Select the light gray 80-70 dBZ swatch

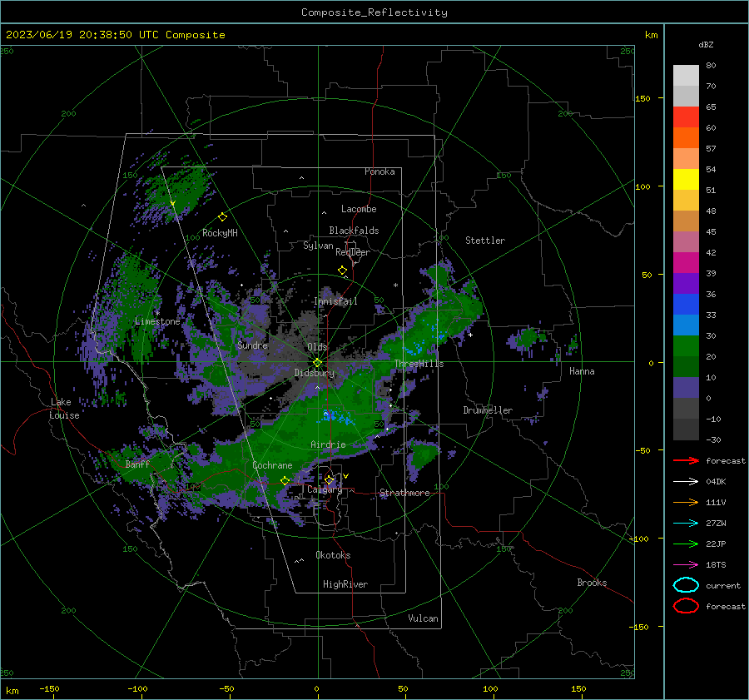(686, 76)
